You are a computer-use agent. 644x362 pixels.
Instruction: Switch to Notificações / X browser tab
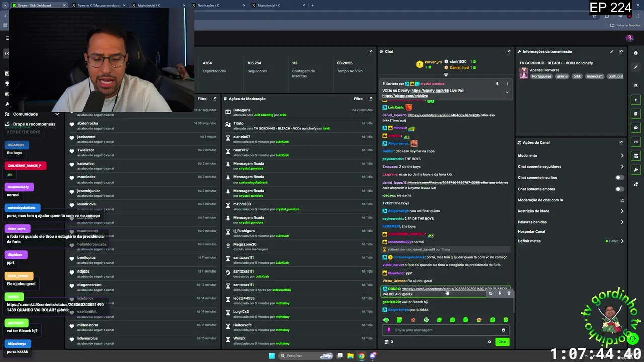pos(219,5)
